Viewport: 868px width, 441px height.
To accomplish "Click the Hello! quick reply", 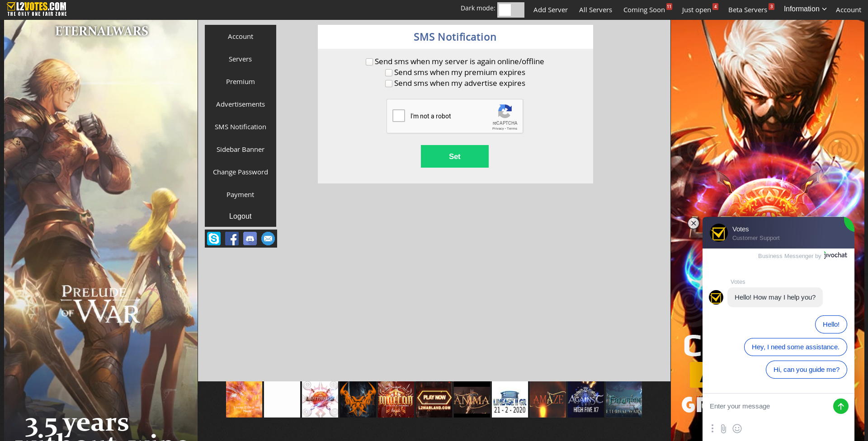I will 831,324.
